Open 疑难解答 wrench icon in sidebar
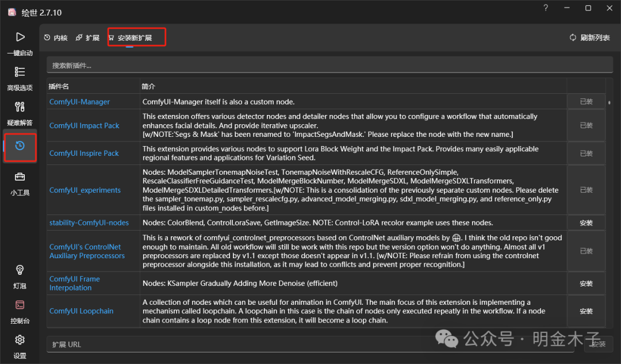 [20, 106]
